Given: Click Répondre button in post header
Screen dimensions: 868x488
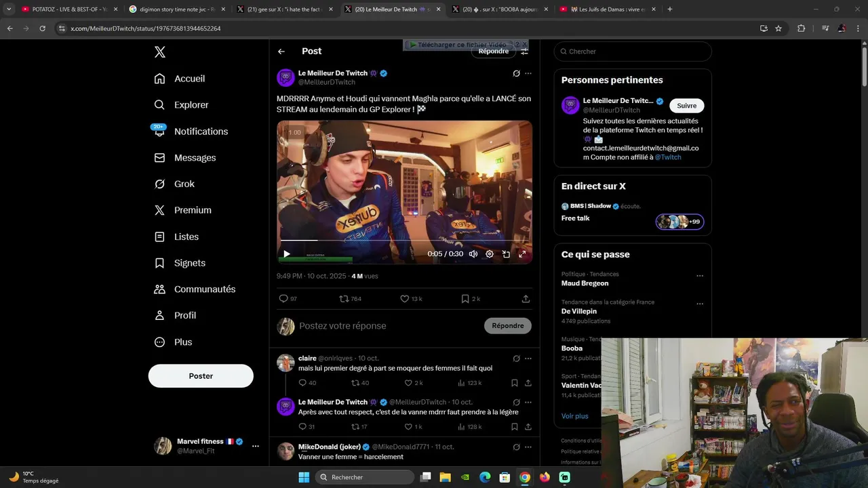Looking at the screenshot, I should point(493,52).
